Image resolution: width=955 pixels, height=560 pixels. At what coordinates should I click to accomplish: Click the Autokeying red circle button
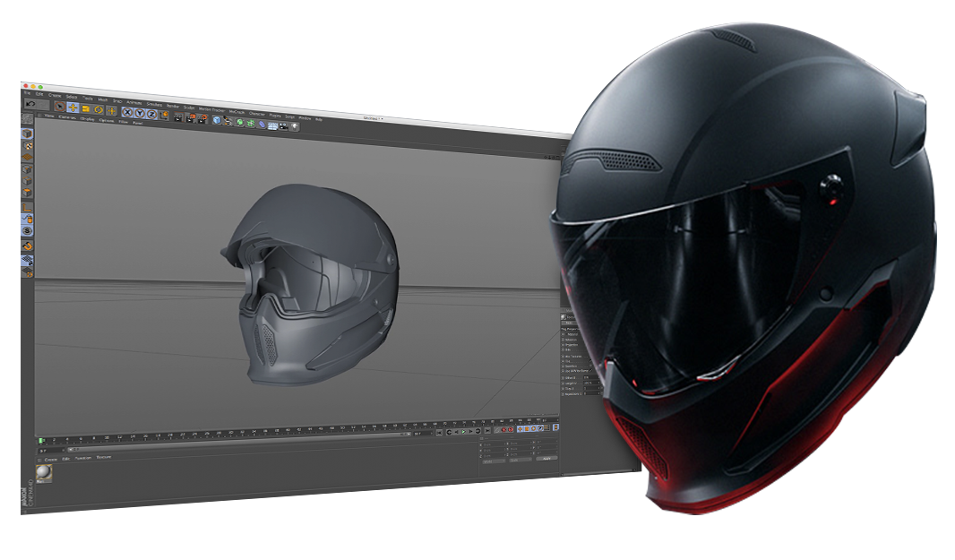(x=511, y=429)
